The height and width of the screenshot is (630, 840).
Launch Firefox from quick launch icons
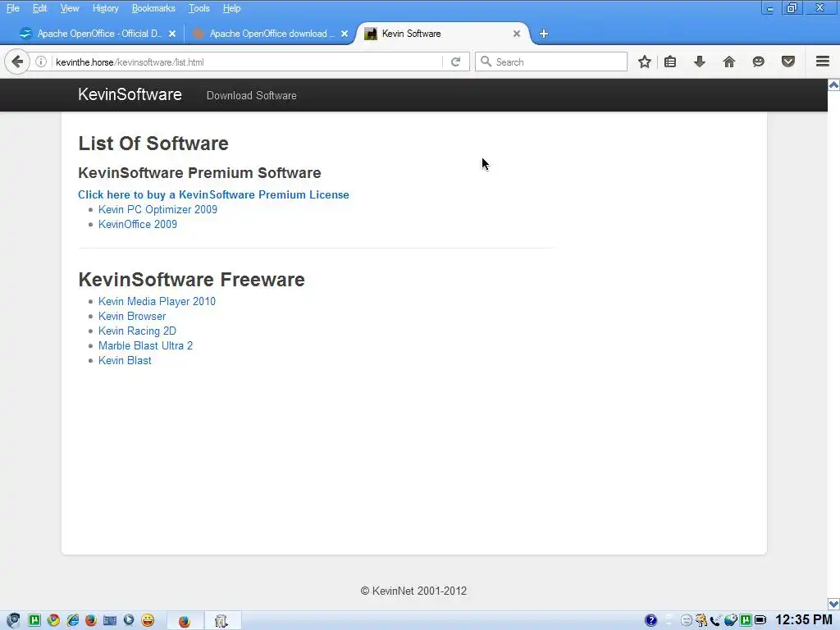click(91, 620)
